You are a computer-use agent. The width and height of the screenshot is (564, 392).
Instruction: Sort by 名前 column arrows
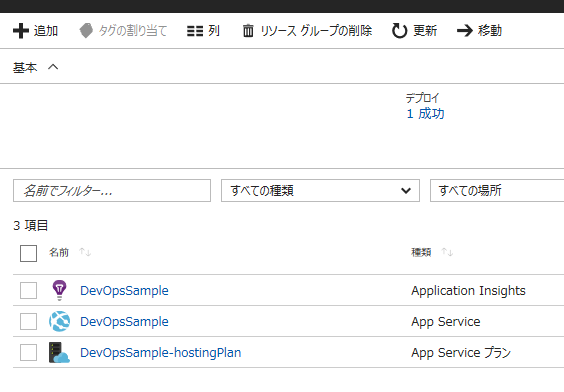(x=85, y=252)
